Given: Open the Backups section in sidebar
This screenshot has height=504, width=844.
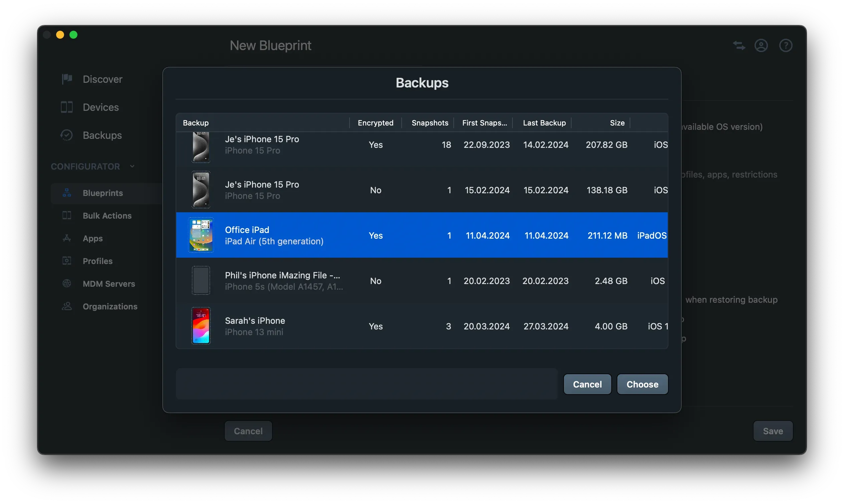Looking at the screenshot, I should pyautogui.click(x=102, y=135).
